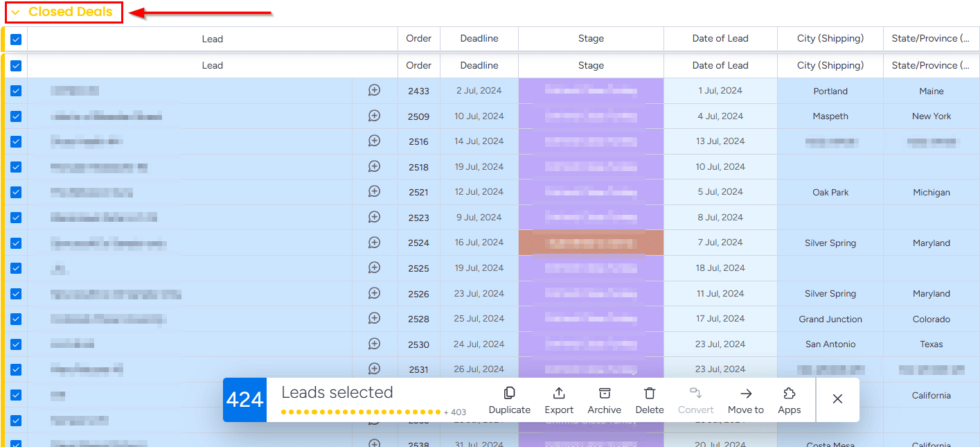980x447 pixels.
Task: Deselect the row with order 2509
Action: point(16,116)
